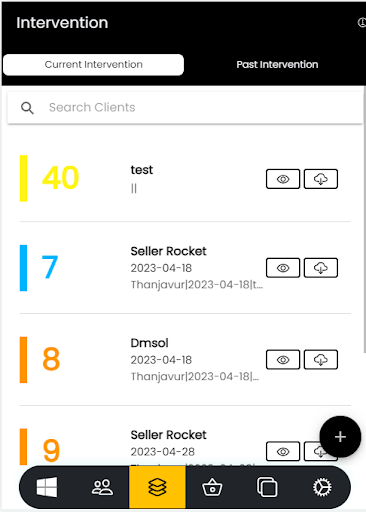Image resolution: width=366 pixels, height=512 pixels.
Task: Focus the Search Clients input field
Action: [x=185, y=108]
